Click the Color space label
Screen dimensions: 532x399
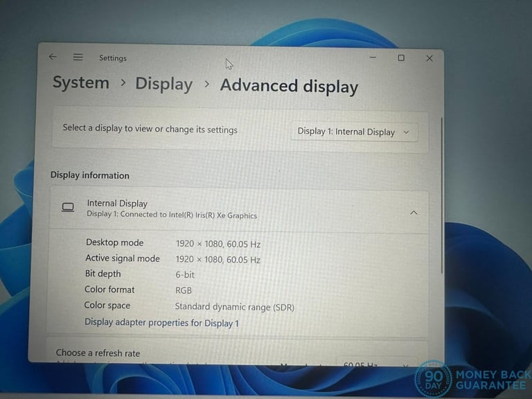click(107, 305)
